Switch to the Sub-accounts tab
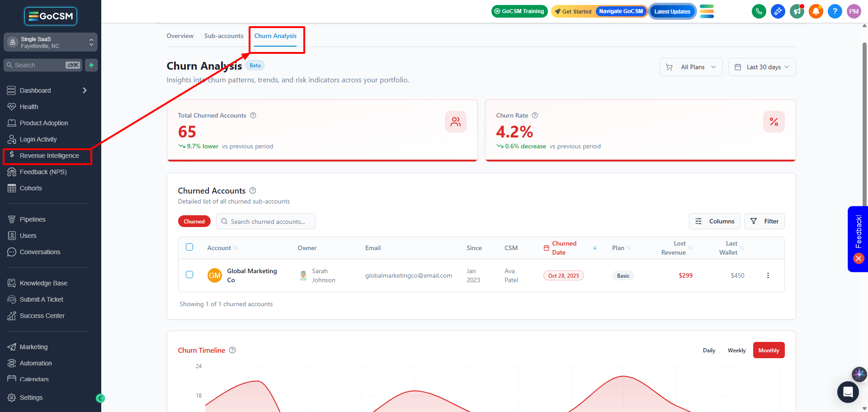 click(224, 36)
